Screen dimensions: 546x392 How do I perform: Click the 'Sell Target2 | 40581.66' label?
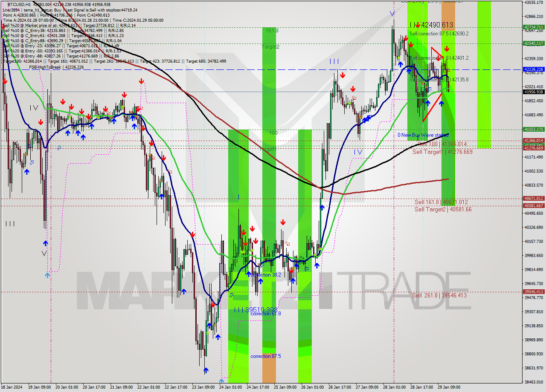[x=443, y=209]
